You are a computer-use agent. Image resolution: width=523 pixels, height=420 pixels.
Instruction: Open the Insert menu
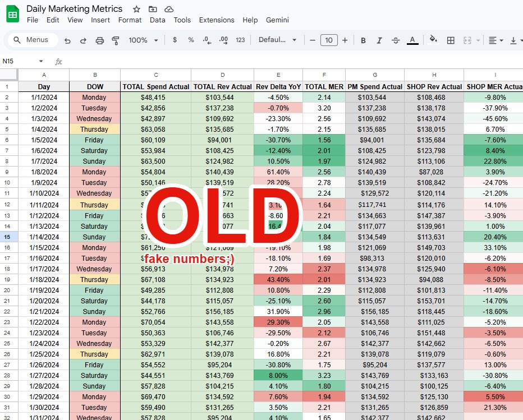(100, 20)
